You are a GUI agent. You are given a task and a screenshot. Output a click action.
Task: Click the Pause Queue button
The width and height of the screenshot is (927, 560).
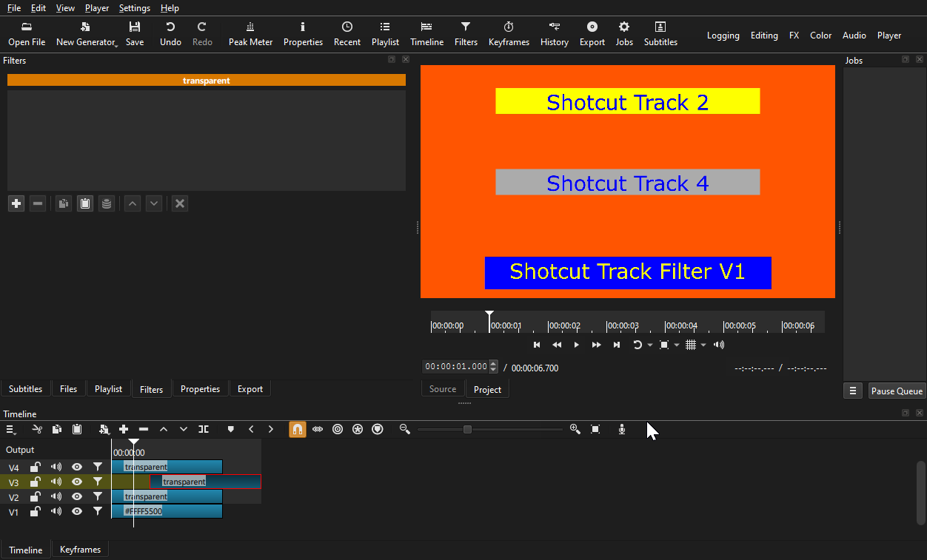pyautogui.click(x=896, y=391)
